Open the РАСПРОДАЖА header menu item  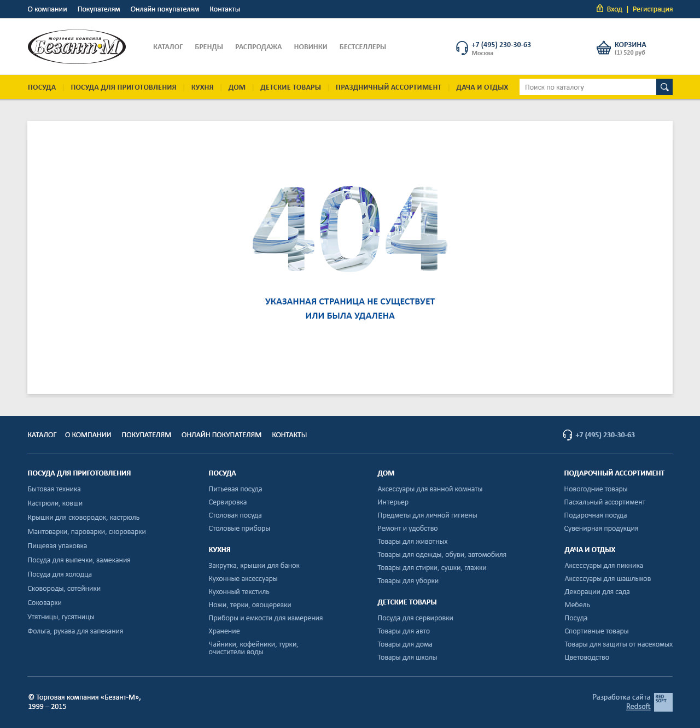point(259,47)
